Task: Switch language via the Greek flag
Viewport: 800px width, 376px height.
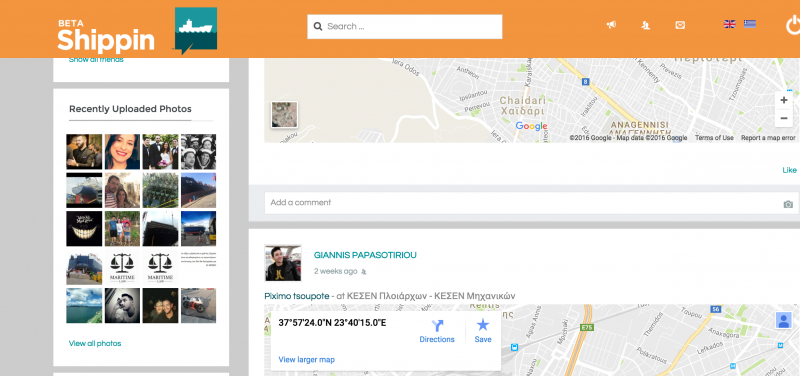Action: point(749,24)
